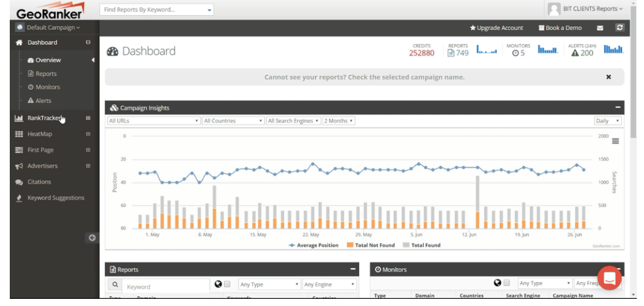Click the search icon in Reports panel
644x306 pixels.
coord(114,285)
